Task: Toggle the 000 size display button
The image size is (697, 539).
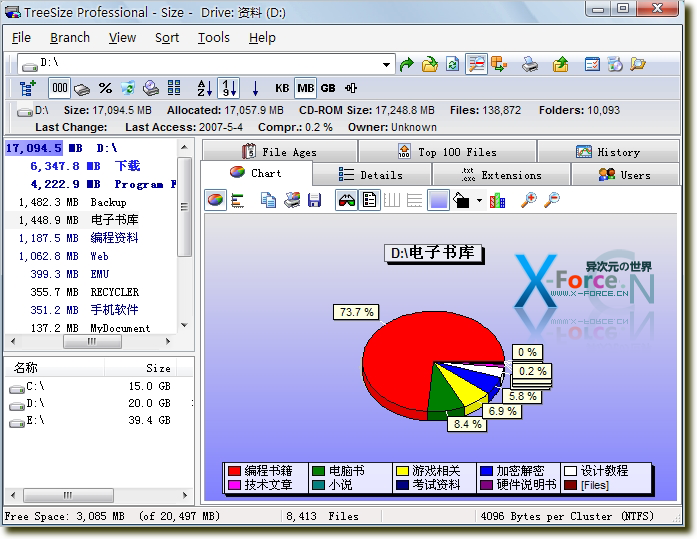Action: (x=59, y=88)
